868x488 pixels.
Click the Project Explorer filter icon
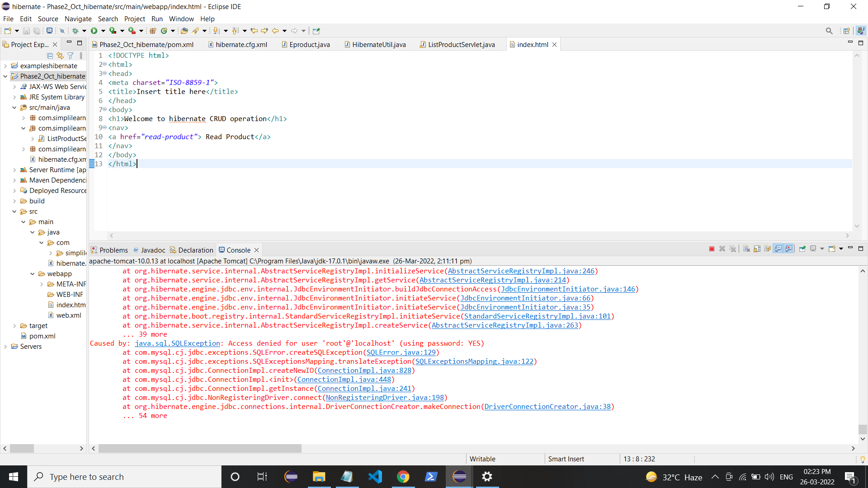pyautogui.click(x=71, y=56)
